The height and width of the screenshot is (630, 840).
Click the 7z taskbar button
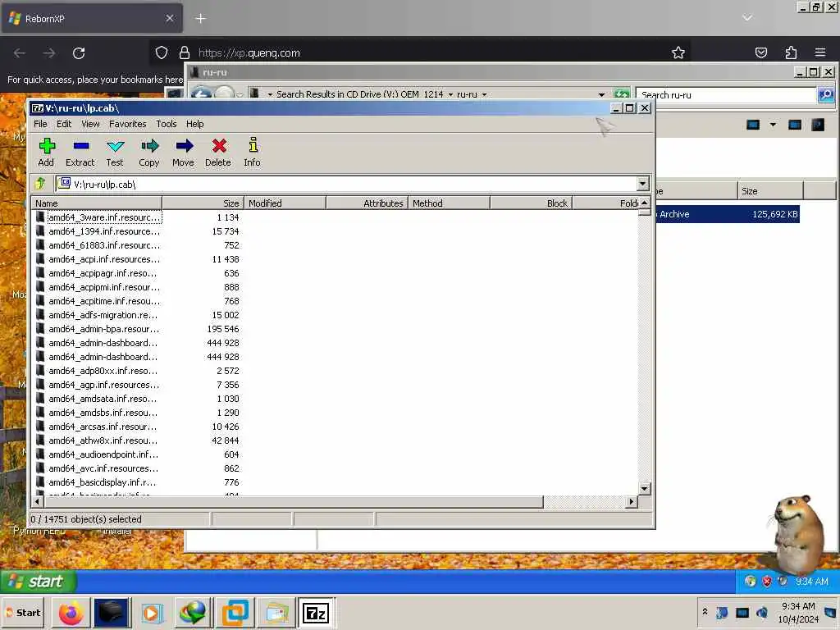click(x=315, y=612)
